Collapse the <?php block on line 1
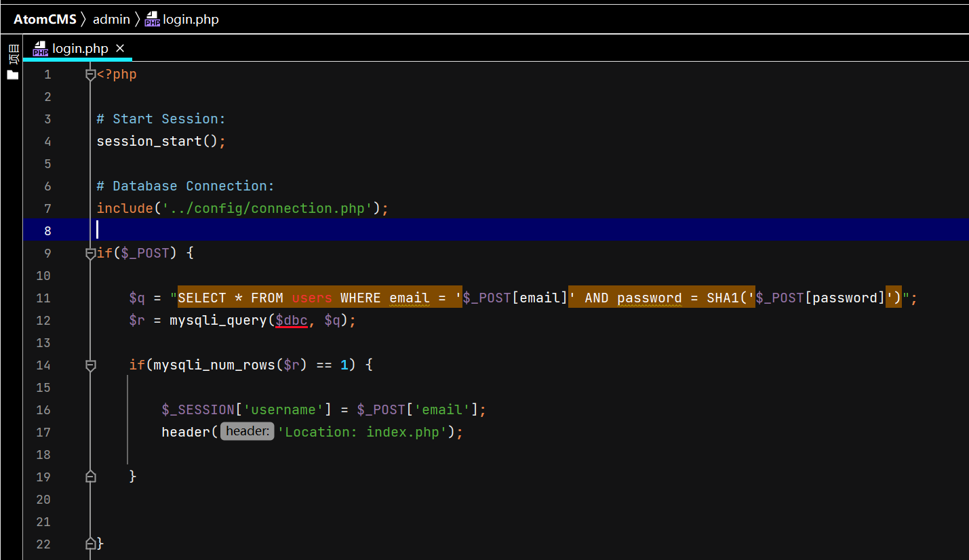 tap(90, 75)
